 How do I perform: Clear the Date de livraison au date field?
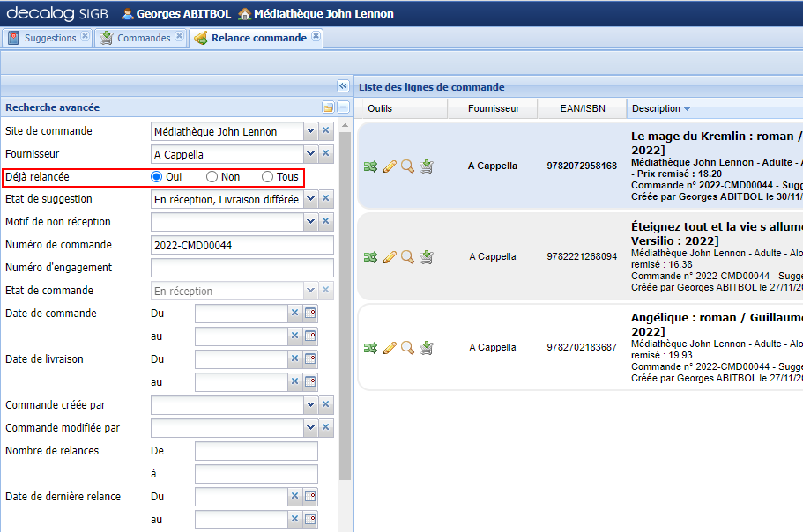pos(295,381)
